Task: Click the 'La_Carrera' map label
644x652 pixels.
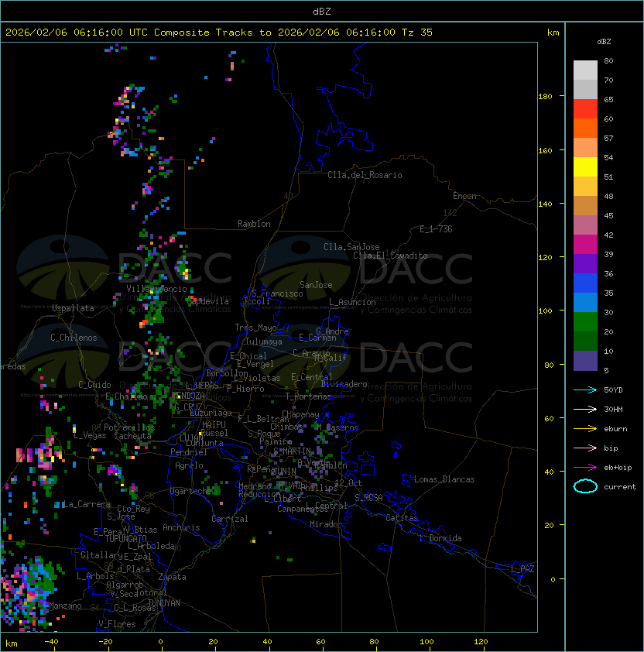Action: 87,504
